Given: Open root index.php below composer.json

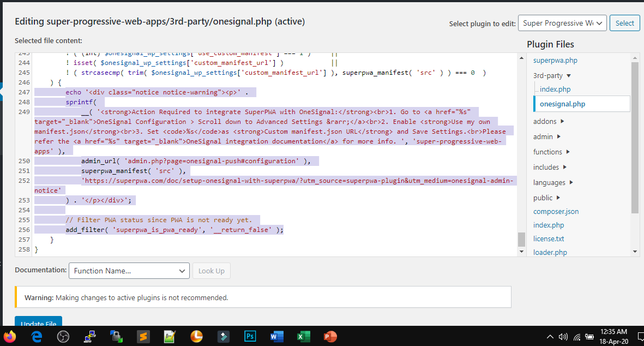Looking at the screenshot, I should pyautogui.click(x=549, y=225).
